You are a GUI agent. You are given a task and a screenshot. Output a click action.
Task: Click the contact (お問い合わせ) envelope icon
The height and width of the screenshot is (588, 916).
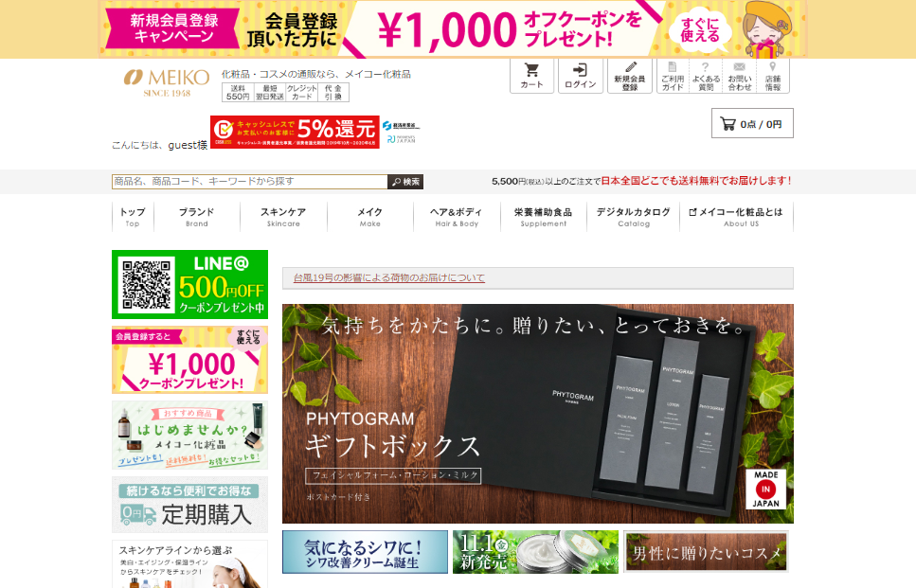coord(739,76)
